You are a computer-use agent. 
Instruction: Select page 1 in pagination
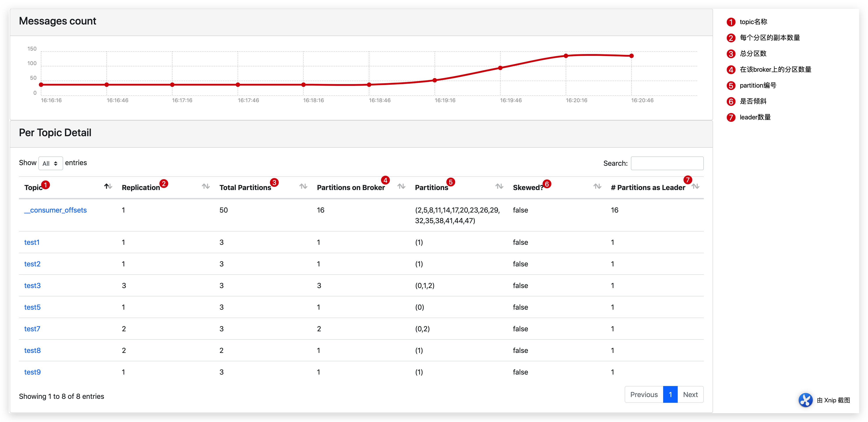point(670,394)
